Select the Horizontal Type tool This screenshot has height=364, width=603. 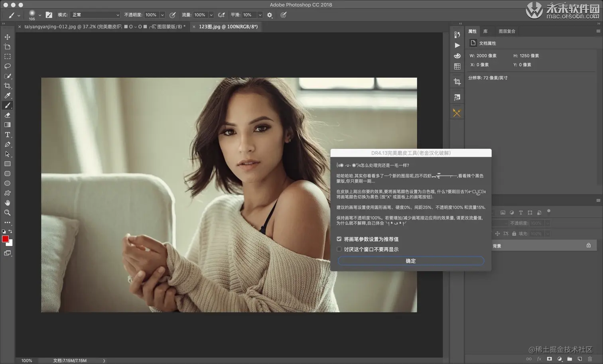coord(7,135)
